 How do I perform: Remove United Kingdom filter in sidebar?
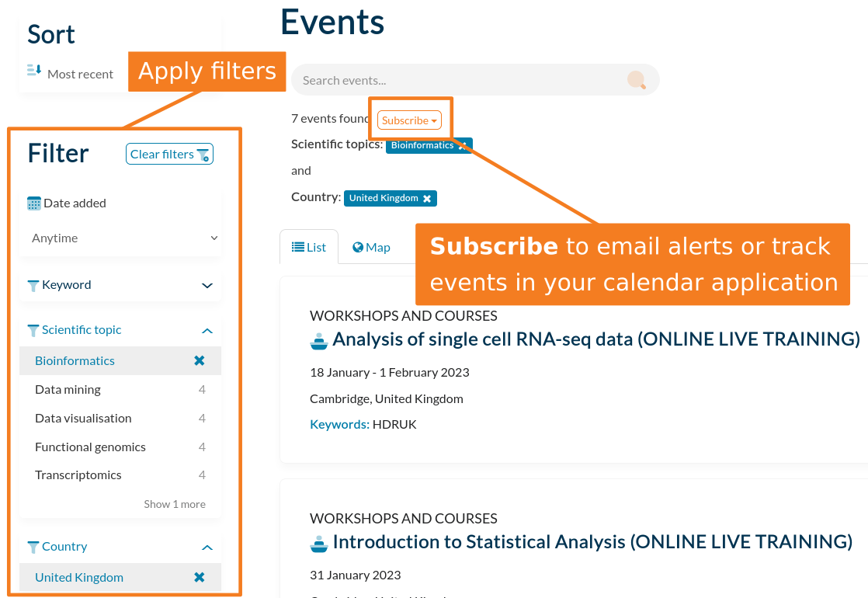(x=200, y=577)
